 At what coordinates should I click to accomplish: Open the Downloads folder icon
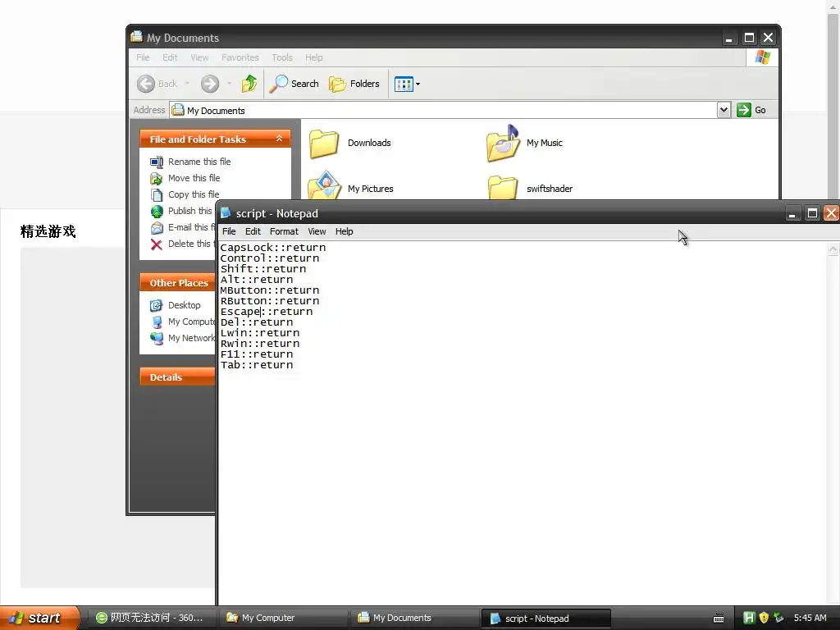pos(323,144)
